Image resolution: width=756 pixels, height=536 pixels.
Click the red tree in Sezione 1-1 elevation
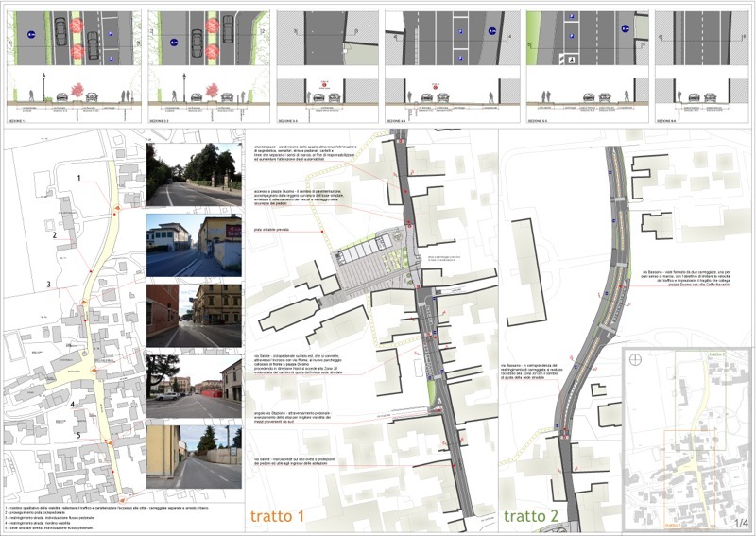[77, 91]
